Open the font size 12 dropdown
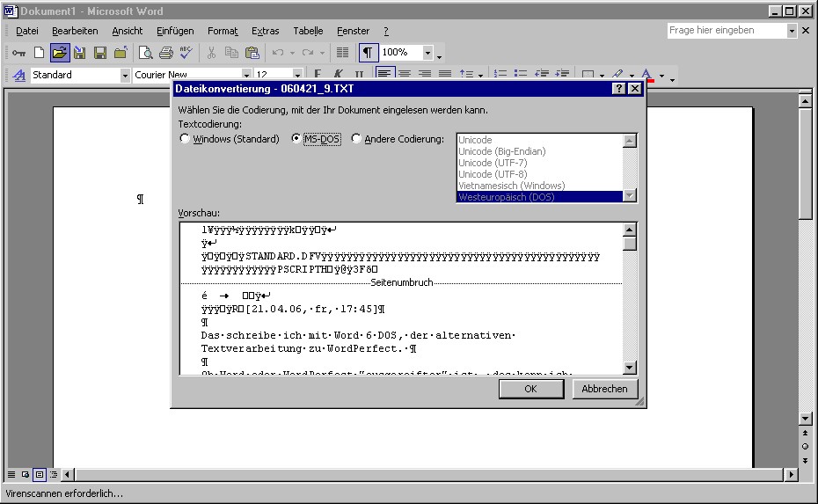 tap(297, 76)
